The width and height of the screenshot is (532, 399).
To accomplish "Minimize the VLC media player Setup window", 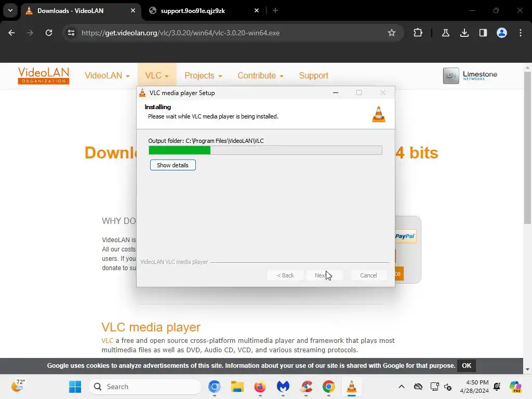I will coord(336,92).
